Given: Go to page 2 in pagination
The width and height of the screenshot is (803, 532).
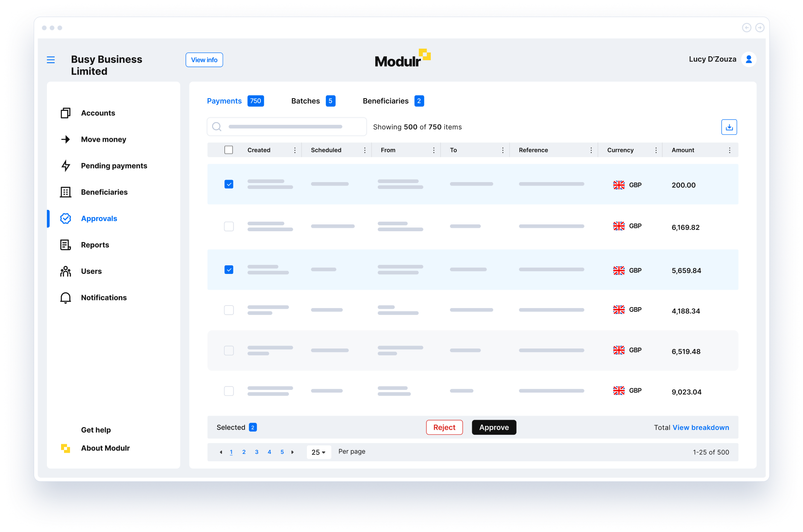Looking at the screenshot, I should pyautogui.click(x=244, y=452).
